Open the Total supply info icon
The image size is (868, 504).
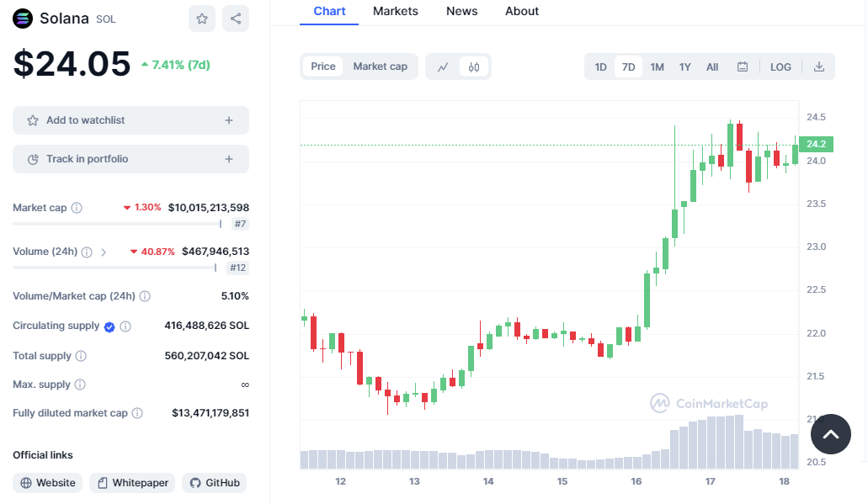pyautogui.click(x=81, y=356)
